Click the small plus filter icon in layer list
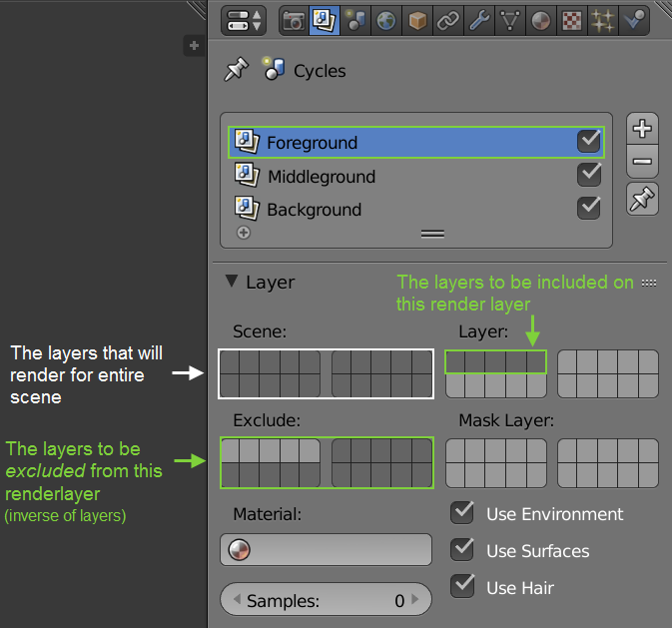The width and height of the screenshot is (672, 628). coord(244,233)
